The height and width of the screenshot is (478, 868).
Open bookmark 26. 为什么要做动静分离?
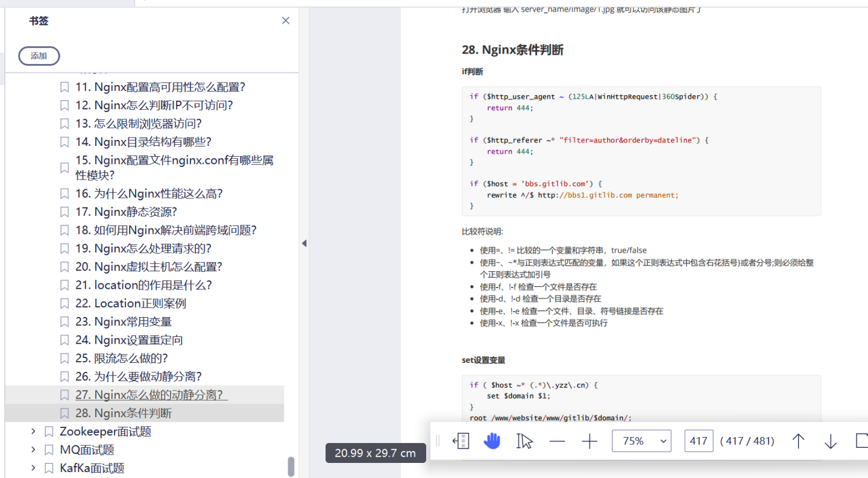tap(139, 376)
